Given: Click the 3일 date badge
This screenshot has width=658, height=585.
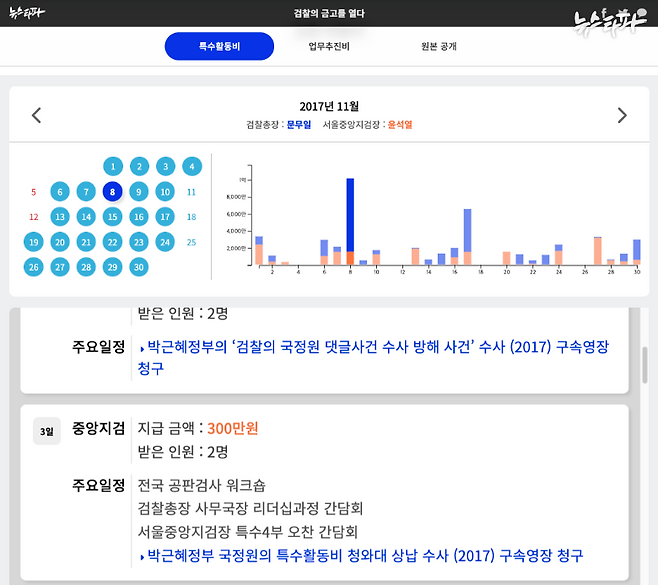Looking at the screenshot, I should [47, 431].
